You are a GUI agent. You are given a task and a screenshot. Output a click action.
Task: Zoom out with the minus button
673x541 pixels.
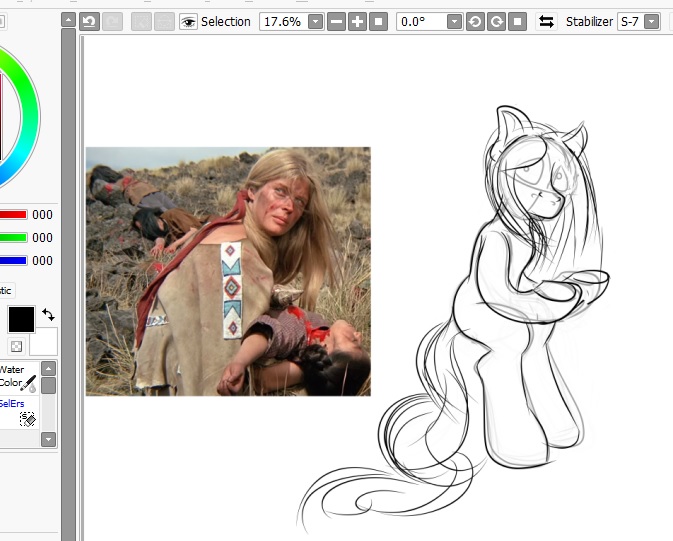(336, 21)
